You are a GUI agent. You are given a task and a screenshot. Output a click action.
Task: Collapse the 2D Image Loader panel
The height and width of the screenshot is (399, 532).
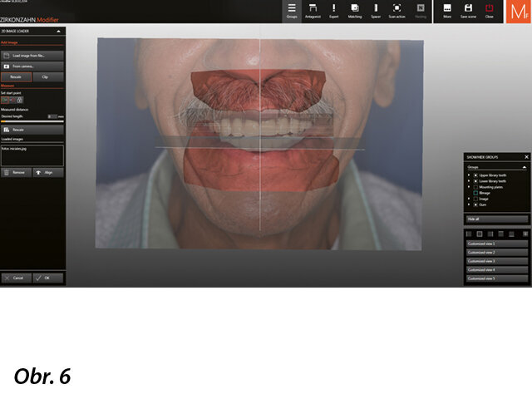(x=58, y=31)
